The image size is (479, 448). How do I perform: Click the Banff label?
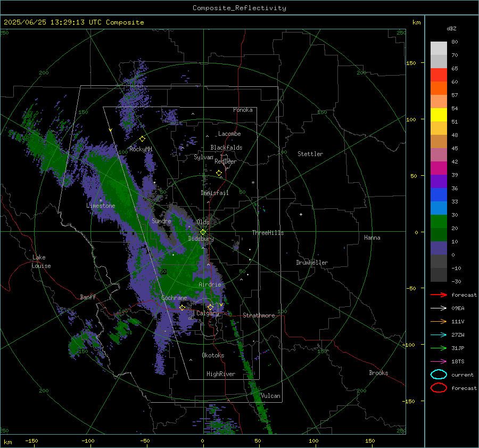[x=88, y=297]
